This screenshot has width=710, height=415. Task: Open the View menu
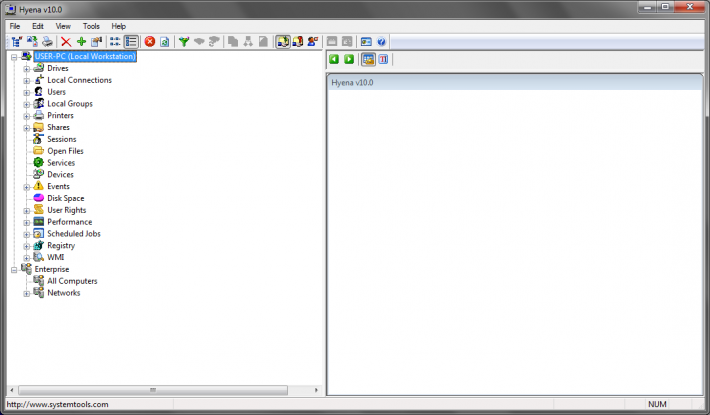point(63,26)
